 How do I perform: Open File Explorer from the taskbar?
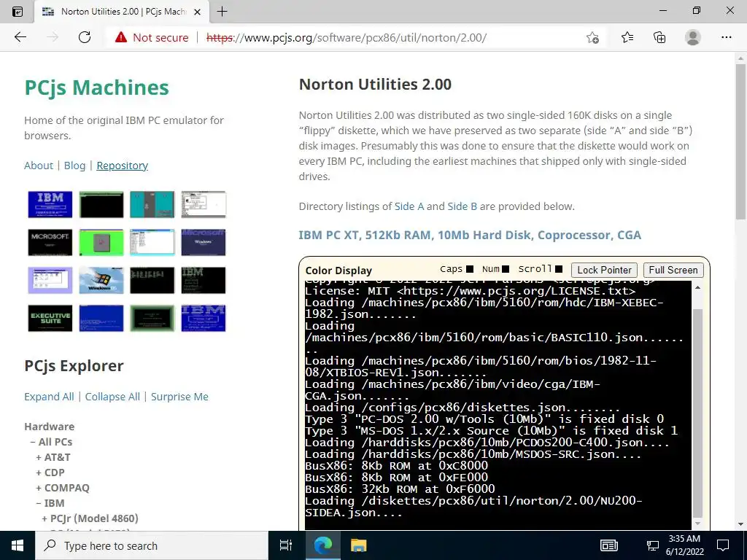[358, 545]
